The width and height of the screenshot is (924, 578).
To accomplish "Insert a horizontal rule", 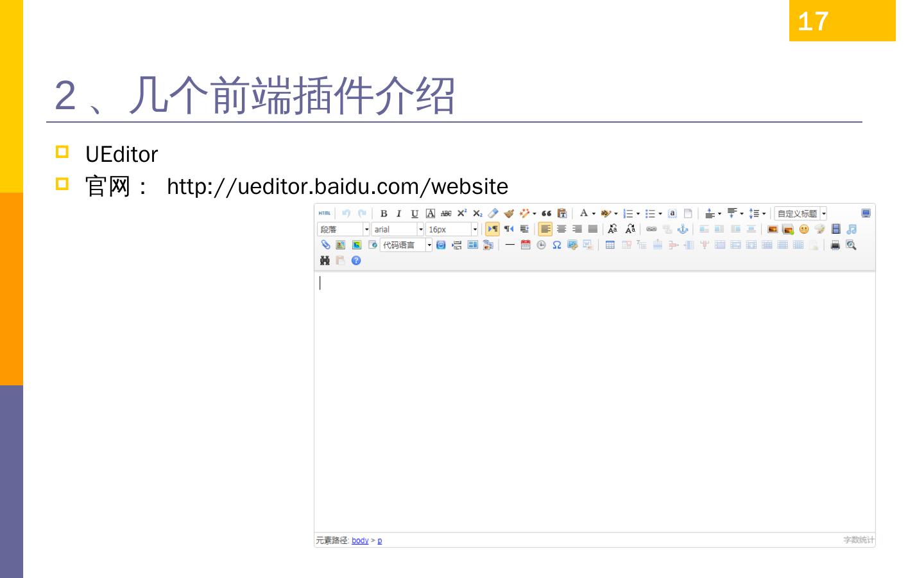I will [509, 245].
